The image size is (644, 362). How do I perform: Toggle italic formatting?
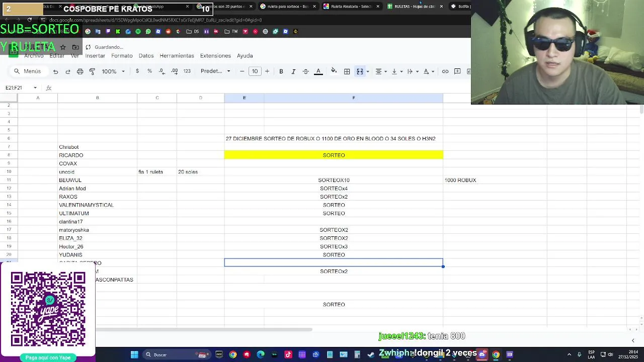[293, 71]
